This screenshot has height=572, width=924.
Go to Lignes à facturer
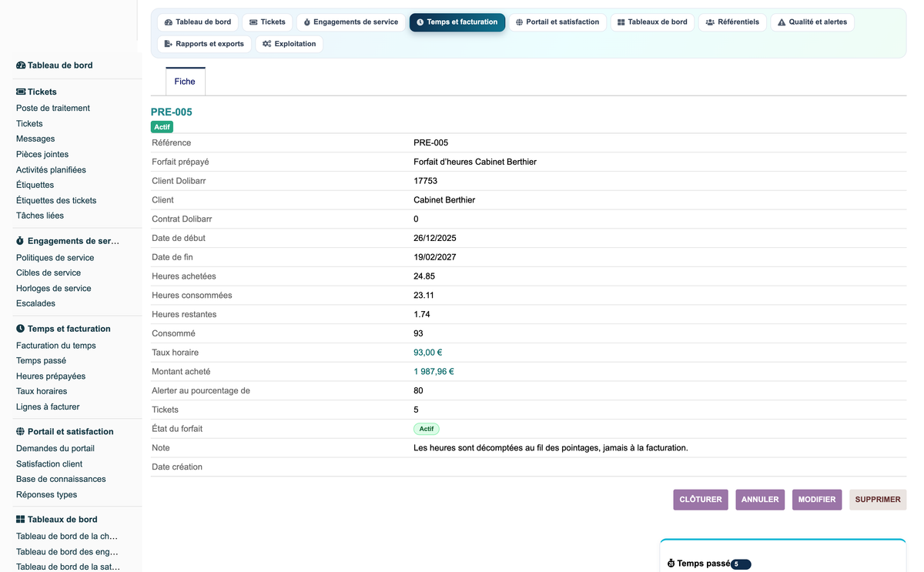48,407
